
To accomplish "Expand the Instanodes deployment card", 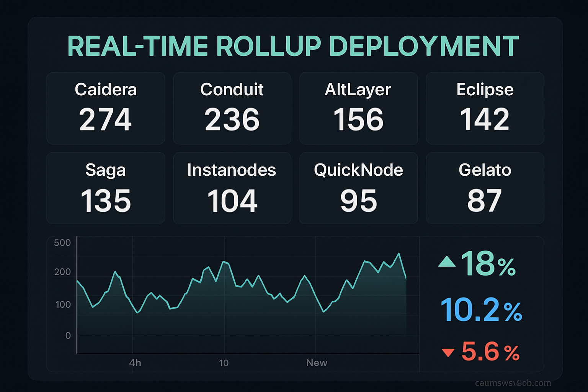I will (x=232, y=188).
